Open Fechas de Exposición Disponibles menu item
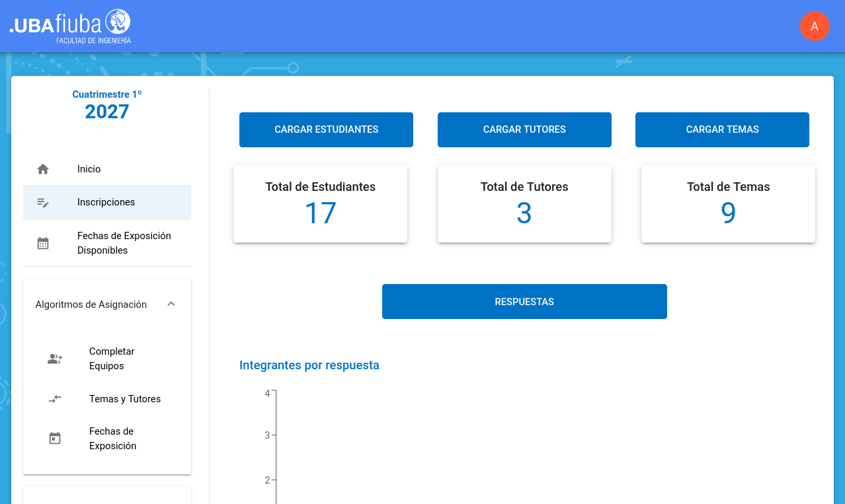This screenshot has height=504, width=845. (x=124, y=243)
